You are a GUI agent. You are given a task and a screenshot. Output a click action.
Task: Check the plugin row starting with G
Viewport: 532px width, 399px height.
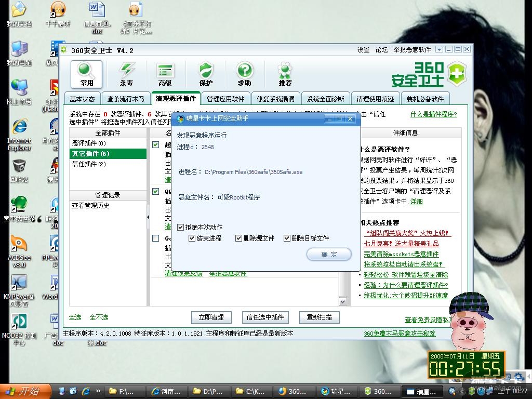point(156,238)
